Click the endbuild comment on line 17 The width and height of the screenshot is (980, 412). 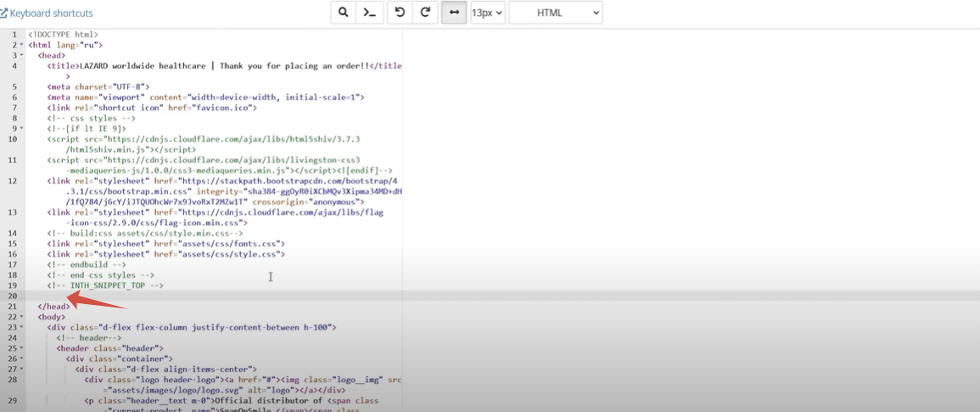(87, 265)
